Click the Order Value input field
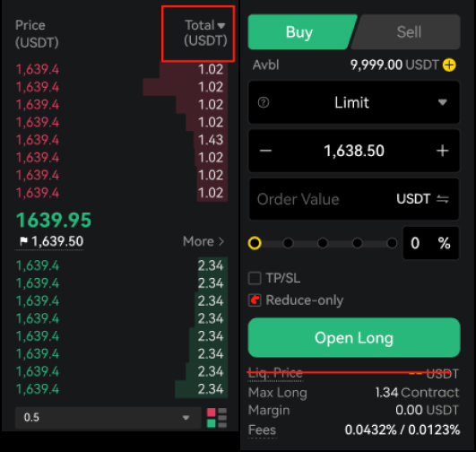Screen dimensions: 476x452 354,199
